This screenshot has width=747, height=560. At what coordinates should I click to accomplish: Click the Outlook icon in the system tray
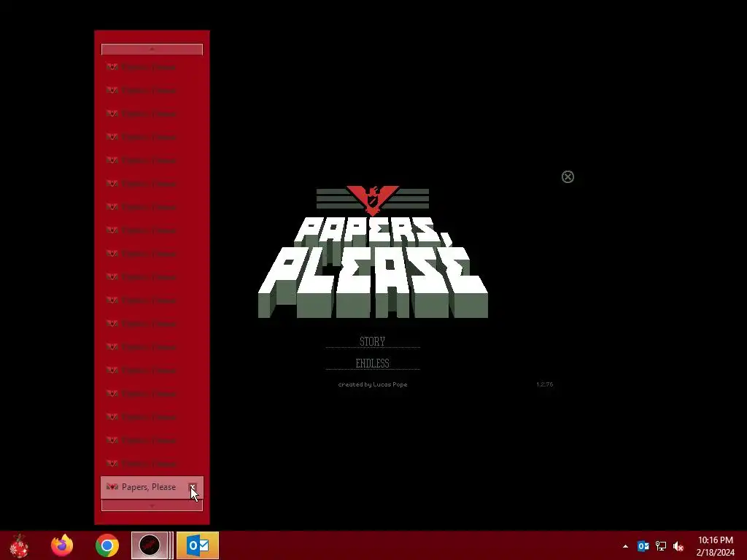(643, 545)
